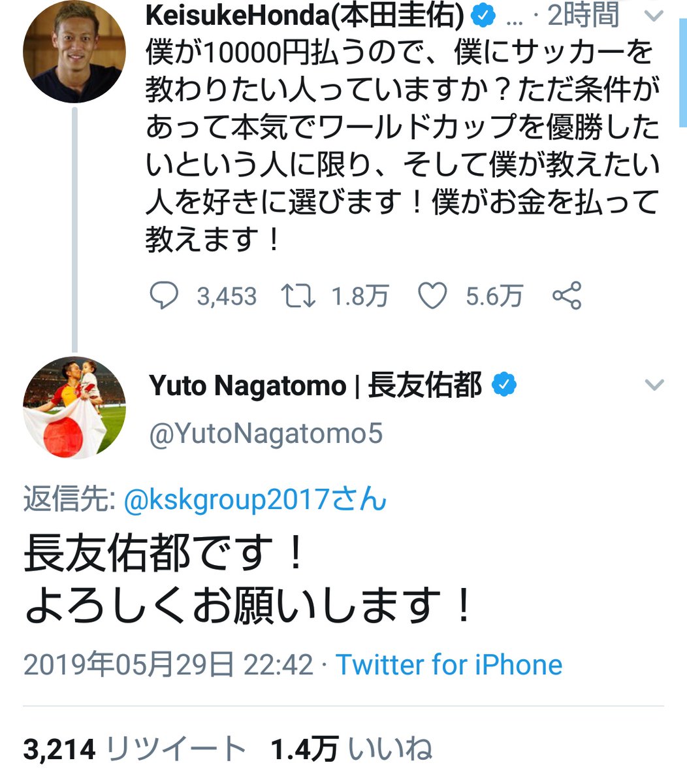This screenshot has height=784, width=687.
Task: Click the 2時間 timestamp on Honda's tweet
Action: (583, 16)
